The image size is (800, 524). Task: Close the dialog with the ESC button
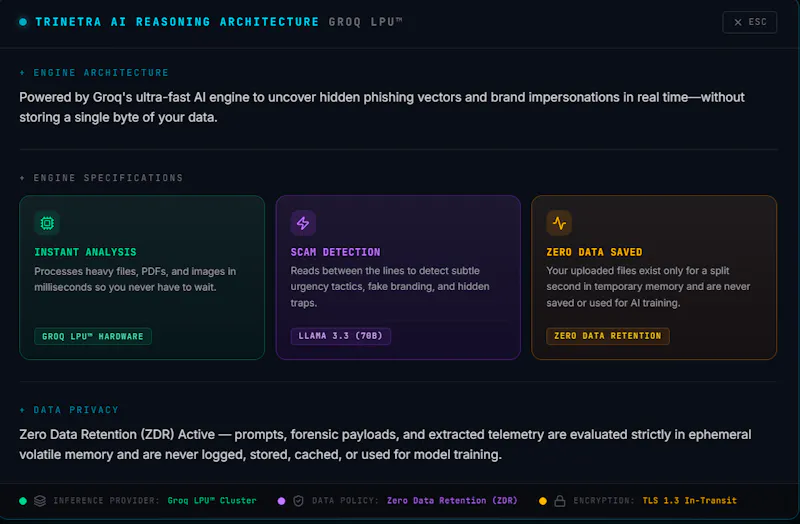749,22
